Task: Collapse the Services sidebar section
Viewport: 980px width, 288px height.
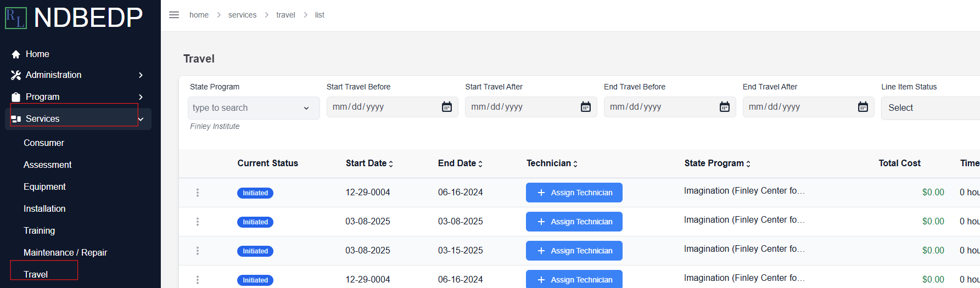Action: click(78, 119)
